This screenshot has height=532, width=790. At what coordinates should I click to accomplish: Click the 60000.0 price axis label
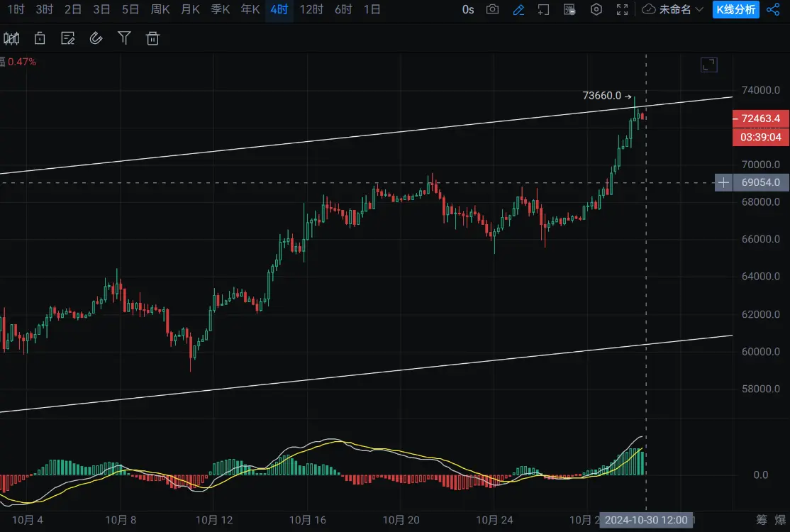(761, 351)
